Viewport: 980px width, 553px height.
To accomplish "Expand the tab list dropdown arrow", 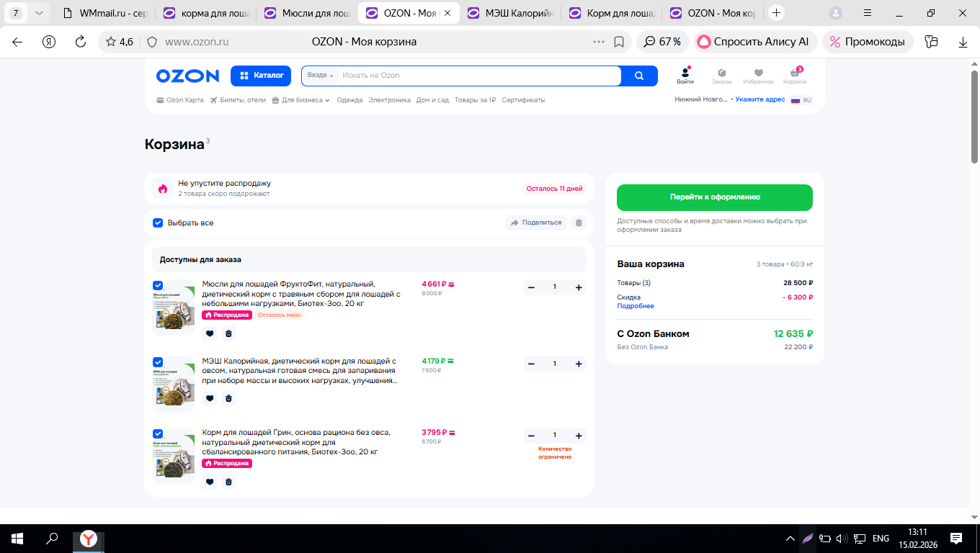I will (39, 13).
